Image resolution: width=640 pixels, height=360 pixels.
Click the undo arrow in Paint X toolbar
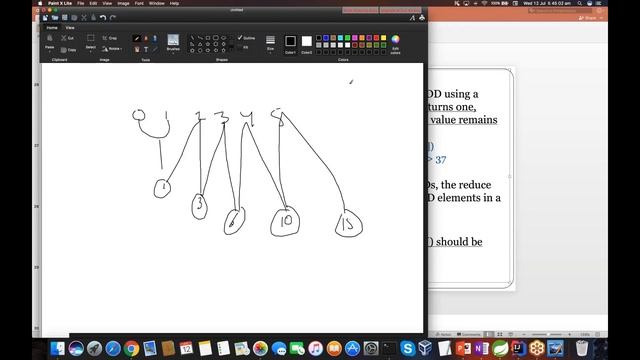click(103, 18)
